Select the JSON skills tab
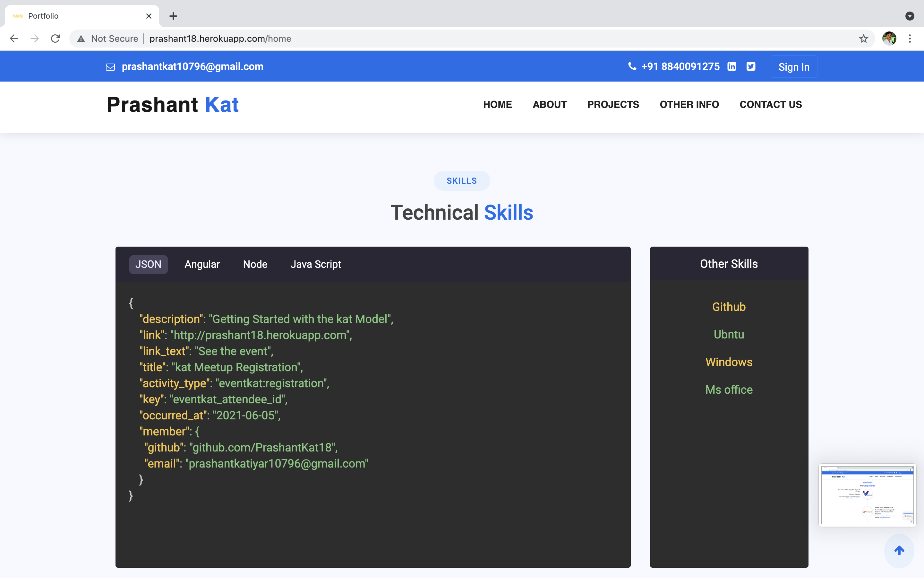Viewport: 924px width, 578px height. tap(148, 264)
